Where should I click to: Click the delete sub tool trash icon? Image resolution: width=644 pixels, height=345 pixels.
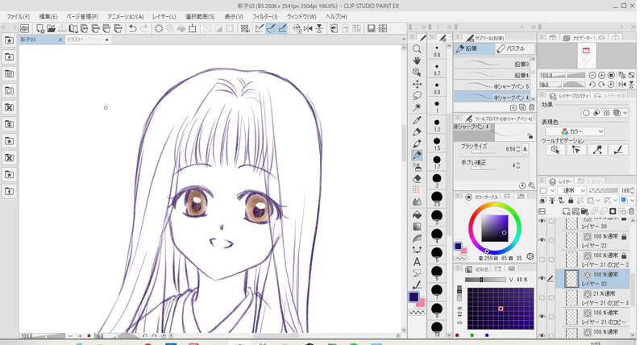[x=531, y=107]
